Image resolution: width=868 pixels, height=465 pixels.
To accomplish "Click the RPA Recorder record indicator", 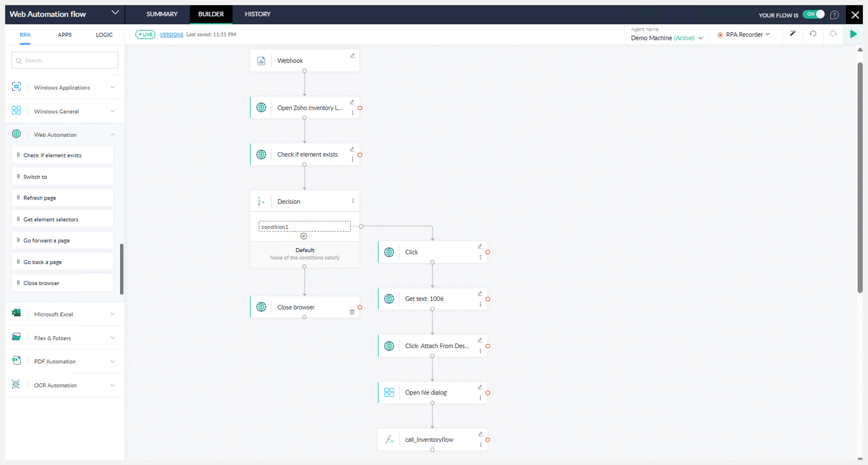I will pos(720,35).
